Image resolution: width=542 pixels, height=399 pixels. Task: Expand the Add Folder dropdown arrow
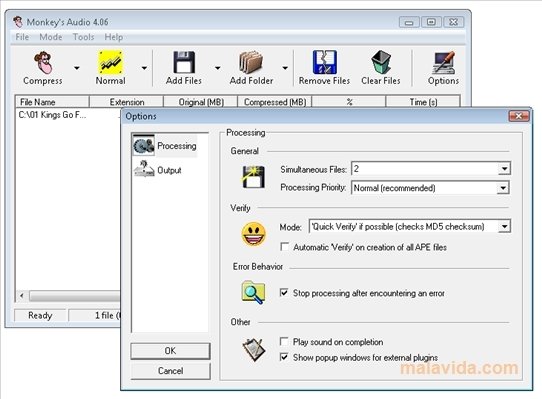(285, 68)
